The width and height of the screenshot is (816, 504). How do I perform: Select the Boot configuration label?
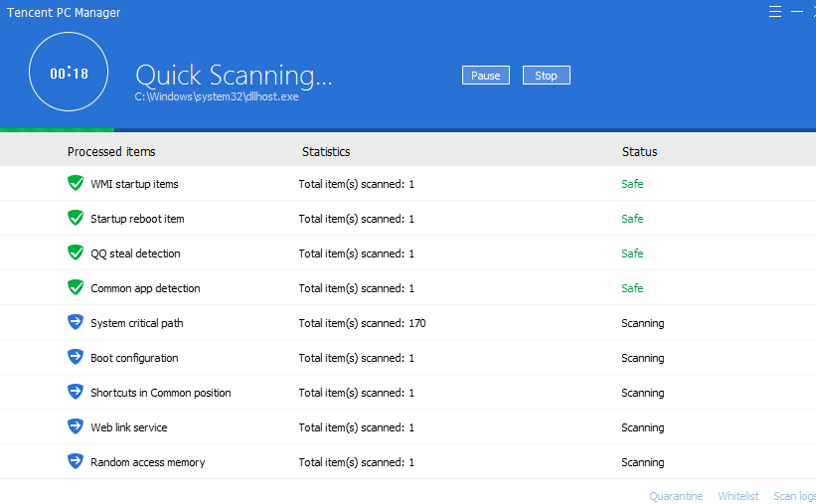click(134, 358)
